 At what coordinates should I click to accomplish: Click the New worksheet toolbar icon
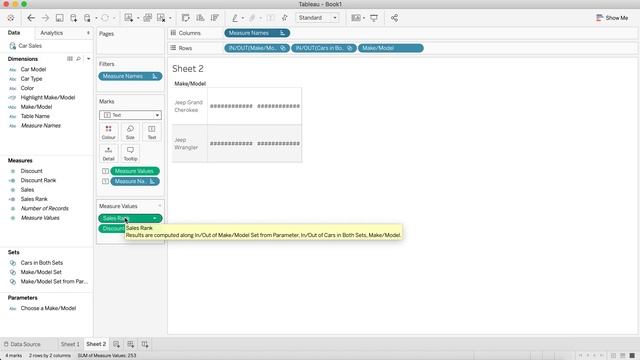pyautogui.click(x=129, y=18)
